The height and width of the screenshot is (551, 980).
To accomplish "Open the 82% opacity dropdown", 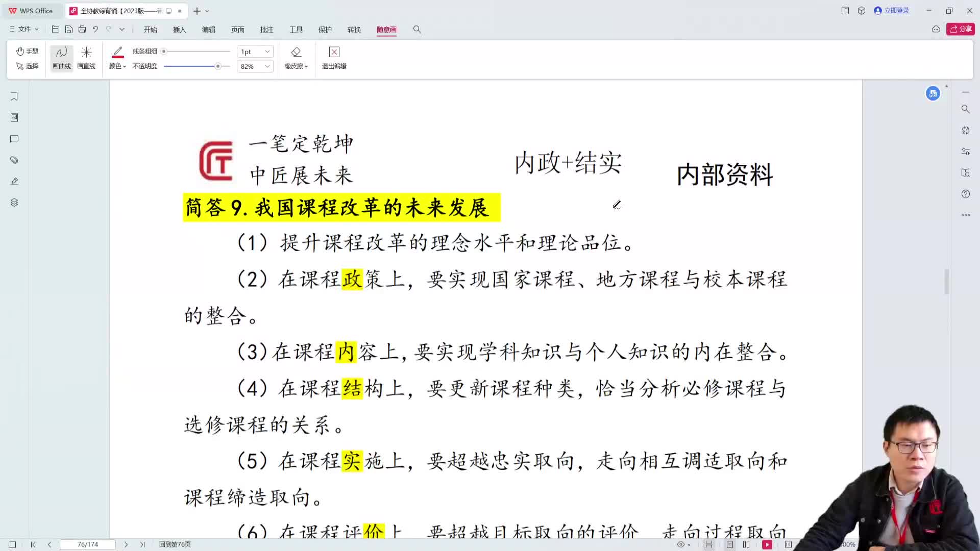I will point(254,66).
